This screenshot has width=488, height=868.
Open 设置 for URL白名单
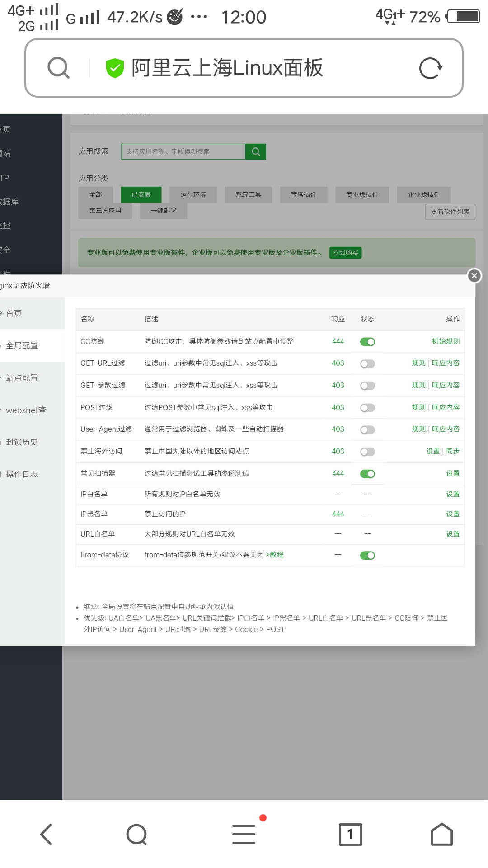click(x=453, y=534)
